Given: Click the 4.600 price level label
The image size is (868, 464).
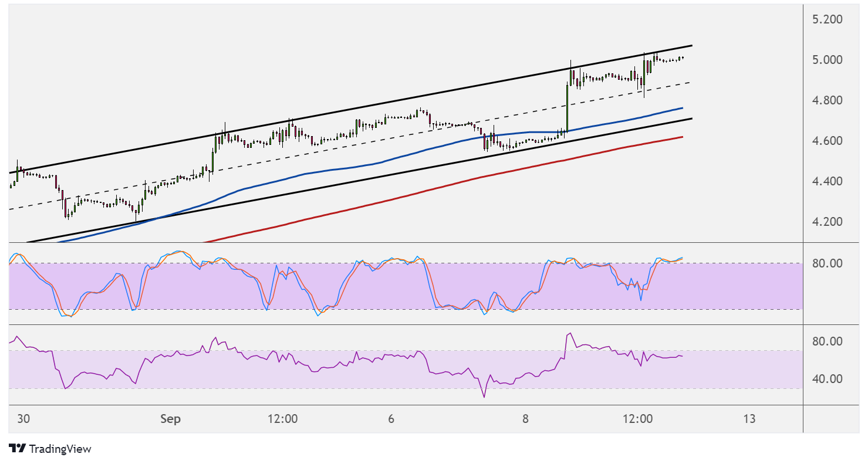Looking at the screenshot, I should tap(827, 141).
